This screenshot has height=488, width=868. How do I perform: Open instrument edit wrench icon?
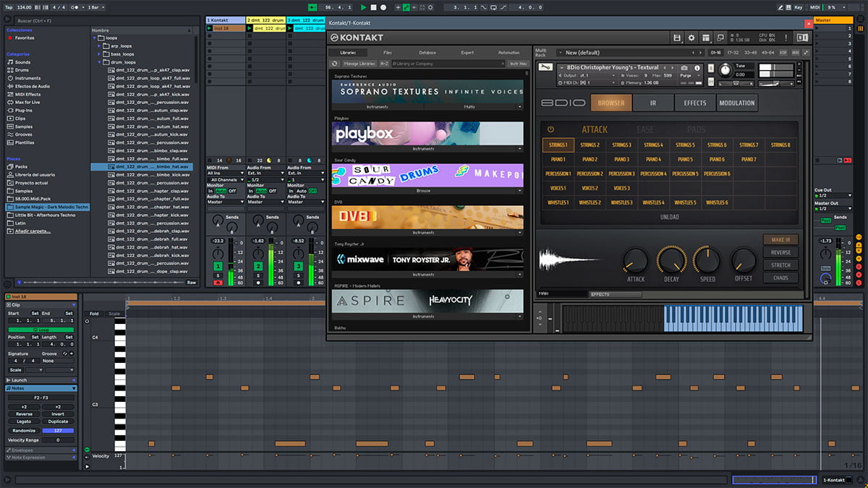click(x=547, y=68)
